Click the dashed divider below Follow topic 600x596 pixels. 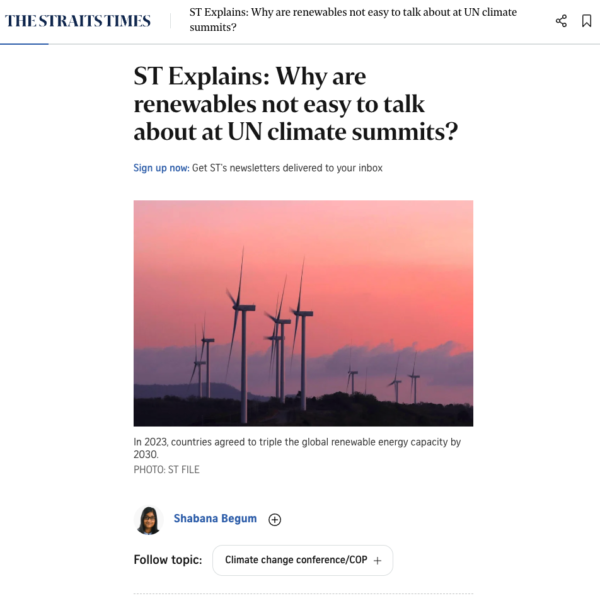click(x=303, y=594)
